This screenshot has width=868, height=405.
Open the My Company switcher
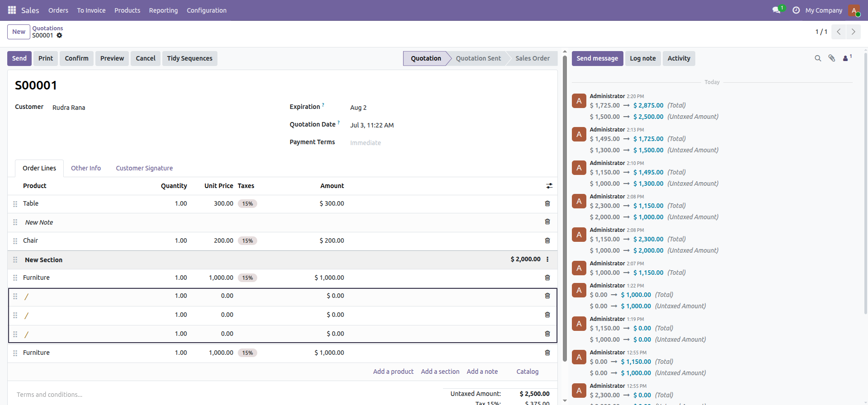tap(824, 10)
